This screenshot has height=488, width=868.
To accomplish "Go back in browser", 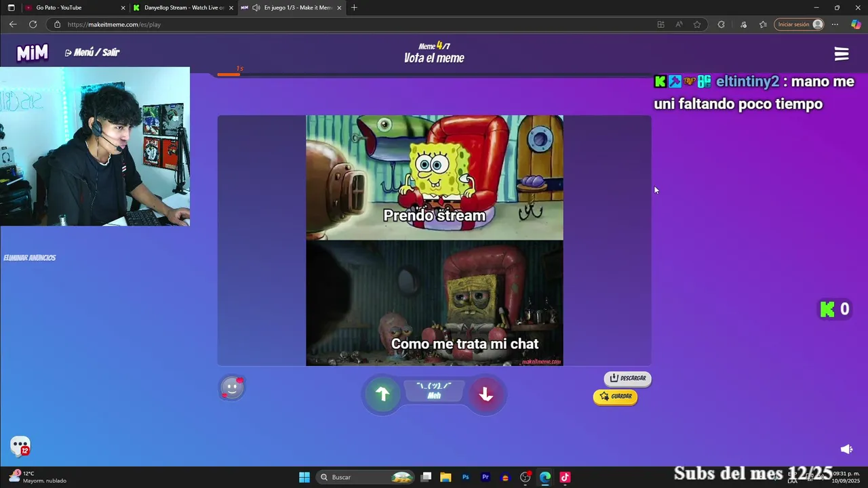I will [13, 24].
